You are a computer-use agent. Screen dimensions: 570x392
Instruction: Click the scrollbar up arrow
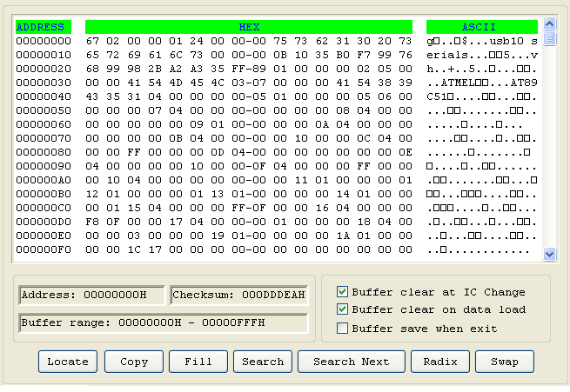pyautogui.click(x=549, y=24)
